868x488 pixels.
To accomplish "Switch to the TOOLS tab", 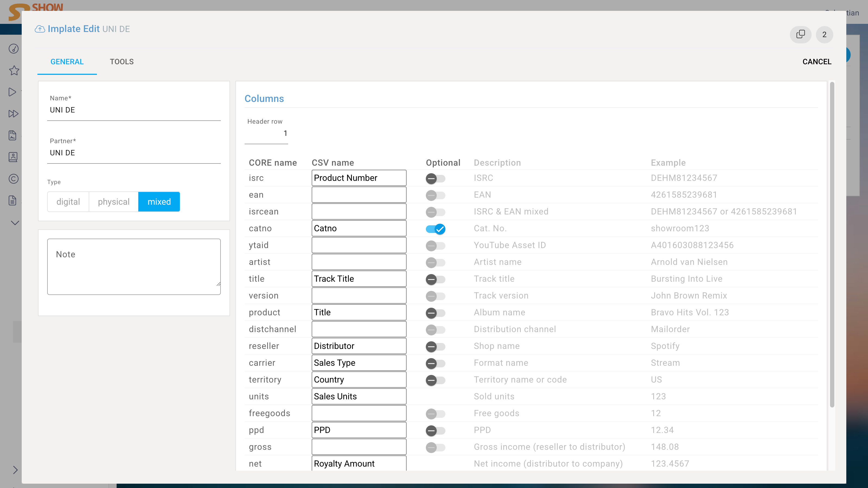I will pyautogui.click(x=122, y=62).
